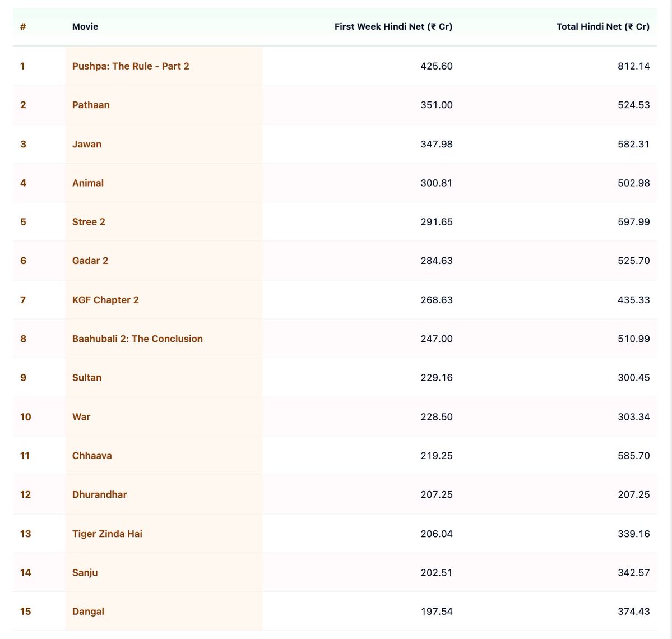This screenshot has width=672, height=639.
Task: Select total net value 342.57
Action: pyautogui.click(x=633, y=572)
